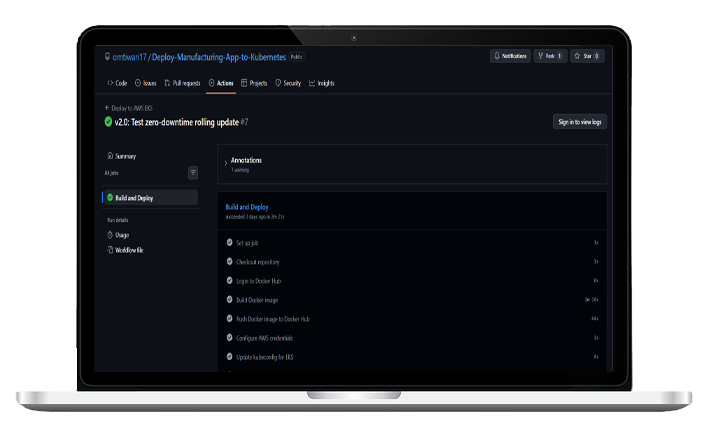Viewport: 716px width, 439px height.
Task: Click the Usage stopwatch icon
Action: click(x=110, y=235)
